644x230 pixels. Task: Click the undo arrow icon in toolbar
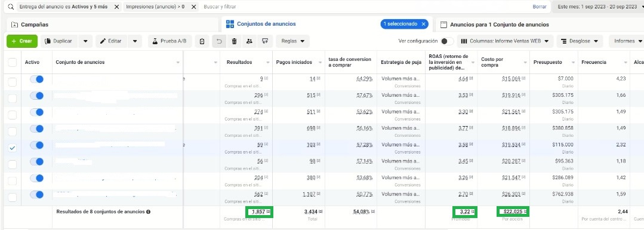pos(219,41)
